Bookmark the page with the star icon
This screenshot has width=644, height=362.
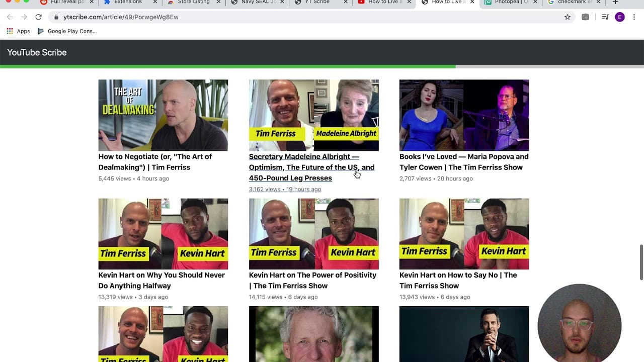[568, 17]
